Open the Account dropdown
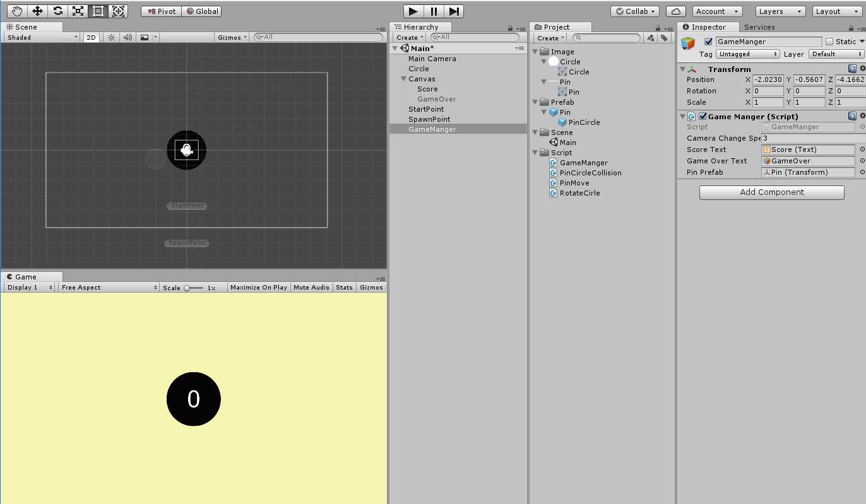This screenshot has height=504, width=866. click(718, 11)
